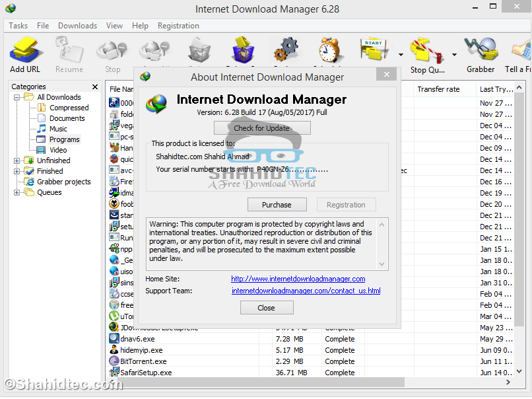Collapse the All Downloads tree node

click(x=17, y=98)
